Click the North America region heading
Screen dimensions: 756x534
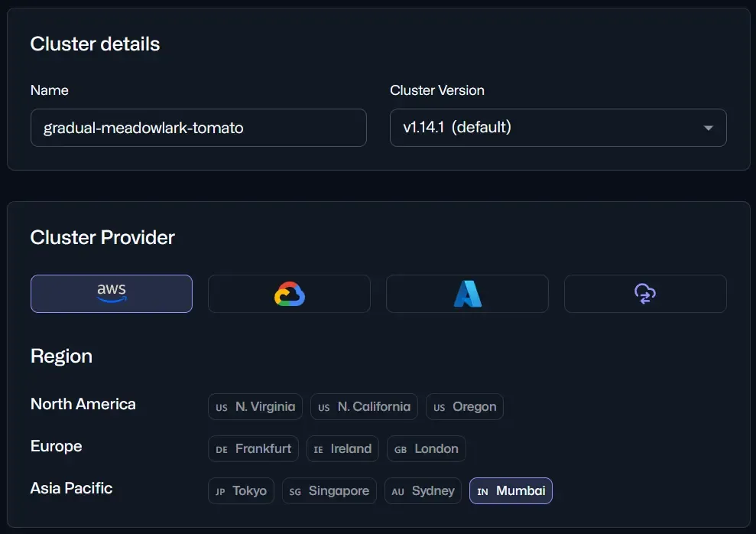[83, 404]
